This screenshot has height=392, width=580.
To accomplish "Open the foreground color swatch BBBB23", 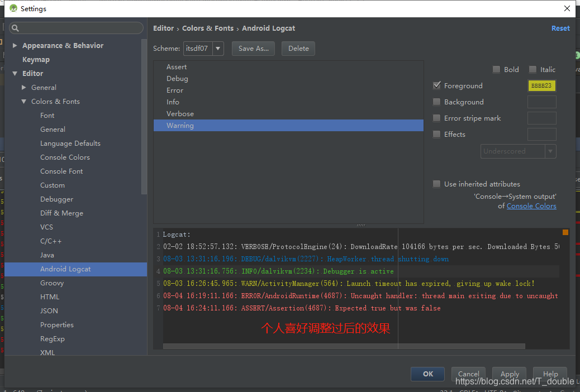I will pos(541,85).
